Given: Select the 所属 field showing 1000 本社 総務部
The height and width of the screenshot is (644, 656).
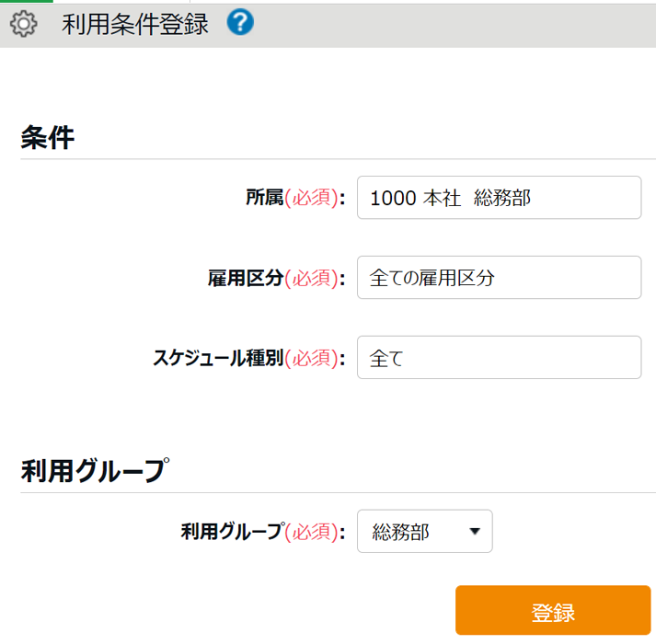Looking at the screenshot, I should coord(499,198).
